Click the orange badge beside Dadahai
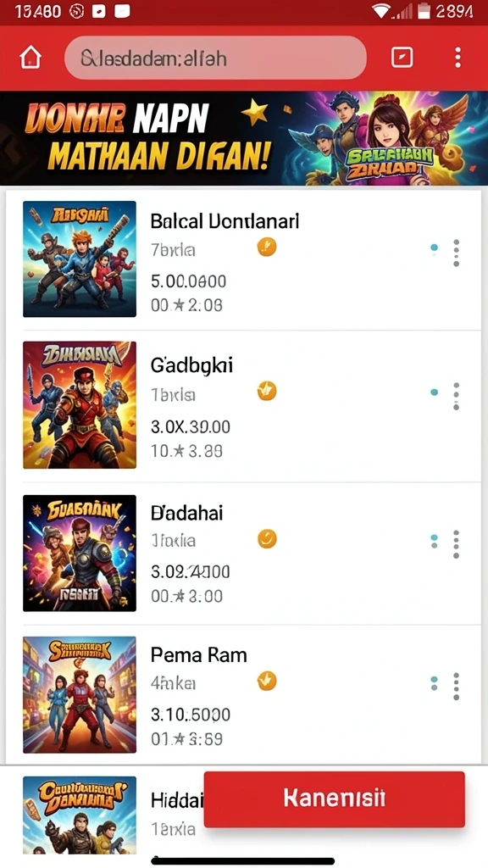This screenshot has height=868, width=488. [267, 538]
